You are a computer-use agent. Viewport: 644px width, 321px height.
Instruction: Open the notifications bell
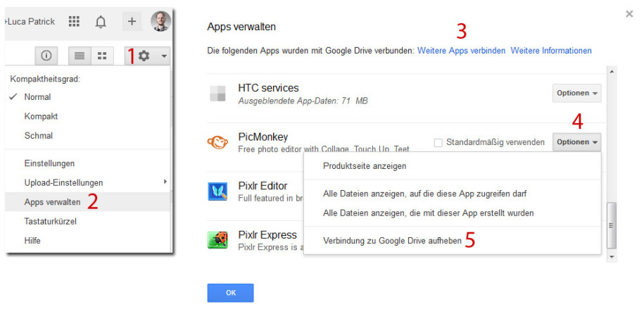tap(101, 22)
